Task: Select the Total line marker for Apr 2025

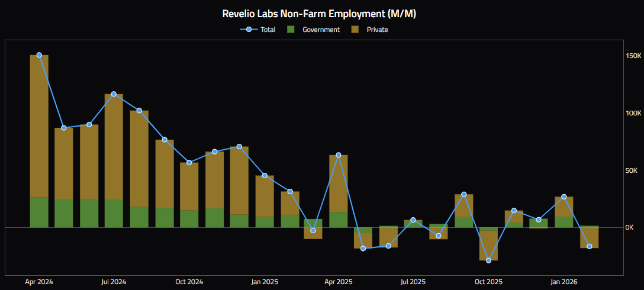Action: click(x=339, y=155)
